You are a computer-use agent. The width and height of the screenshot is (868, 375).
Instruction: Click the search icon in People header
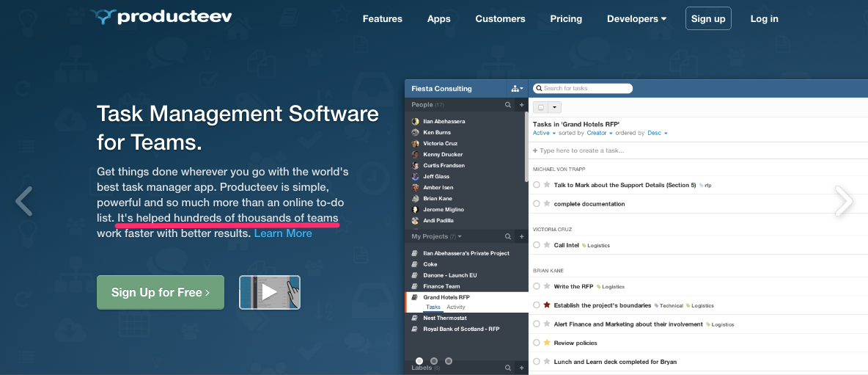[507, 105]
